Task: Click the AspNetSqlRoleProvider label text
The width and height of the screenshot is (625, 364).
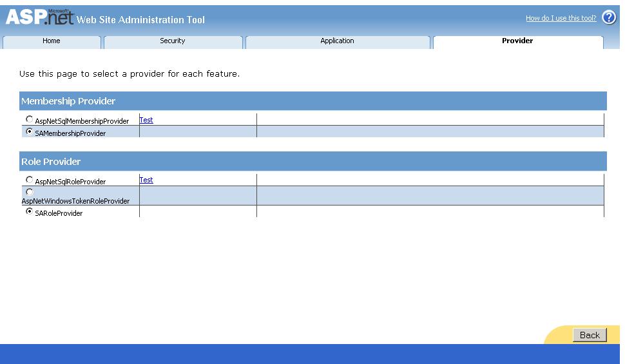Action: pos(70,182)
